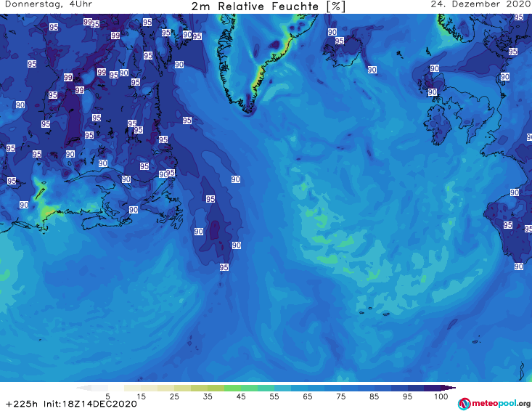Click the green colorbar segment left of 45
Screen dimensions: 532x411
click(232, 388)
